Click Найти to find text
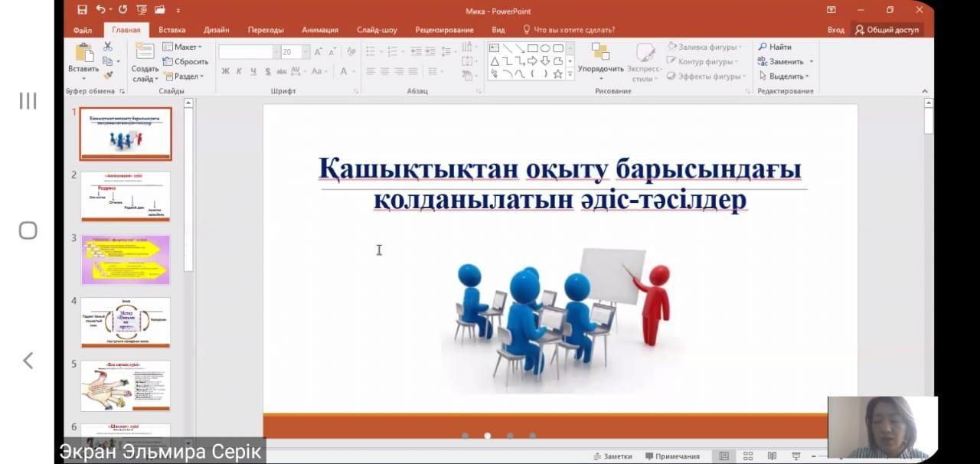The width and height of the screenshot is (980, 464). click(x=775, y=47)
